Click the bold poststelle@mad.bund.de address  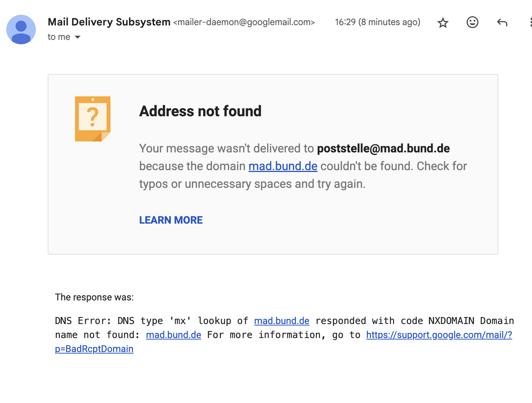point(383,148)
